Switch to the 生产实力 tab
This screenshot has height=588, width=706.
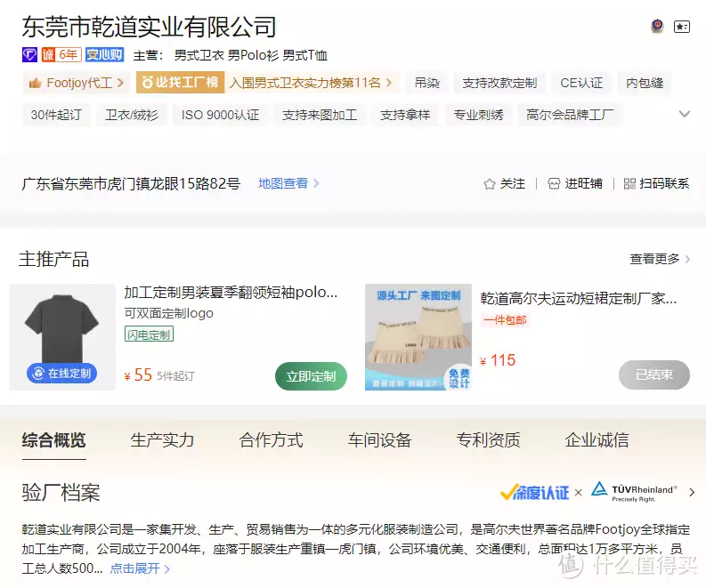coord(162,439)
